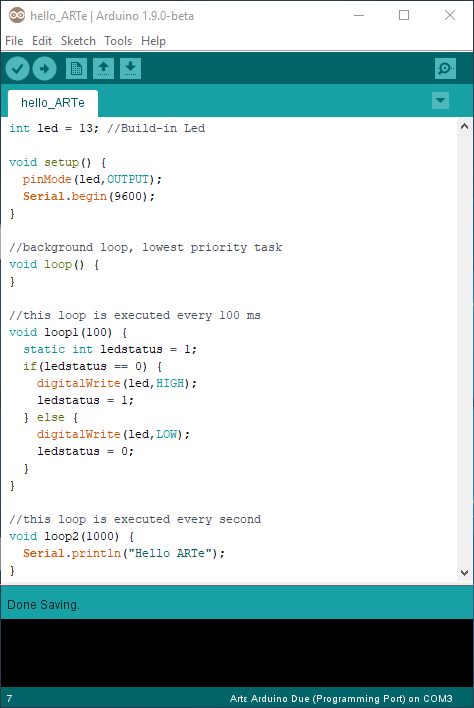Click the black console output area
The image size is (474, 708).
(x=237, y=652)
